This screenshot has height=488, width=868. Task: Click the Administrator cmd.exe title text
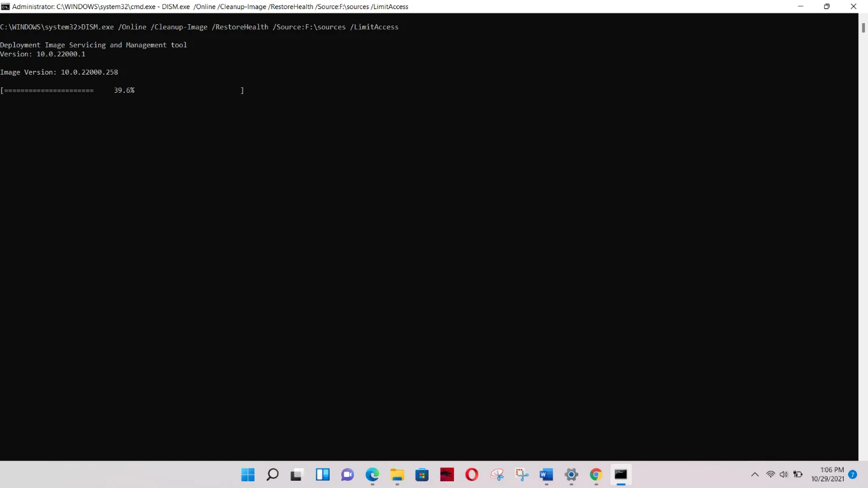[x=210, y=7]
